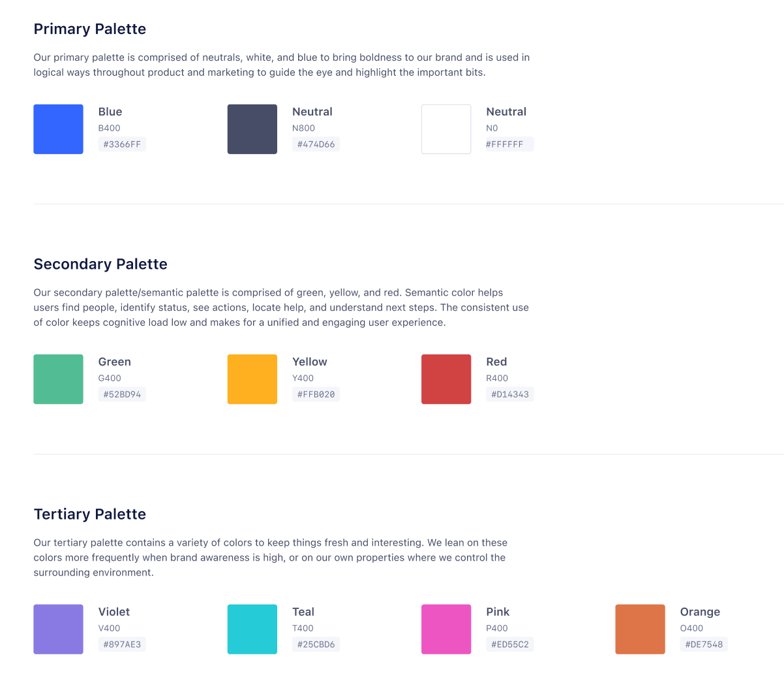This screenshot has height=682, width=784.
Task: Select the Teal T400 color swatch
Action: (252, 629)
